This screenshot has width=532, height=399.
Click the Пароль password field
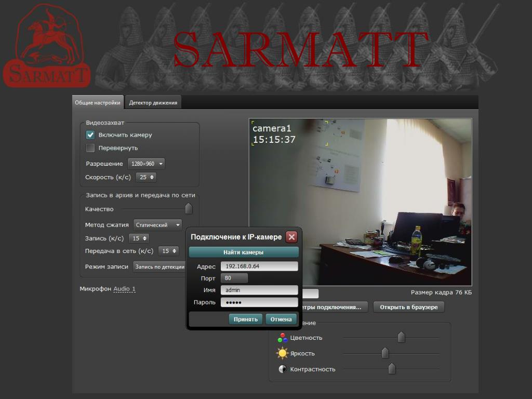pos(259,302)
